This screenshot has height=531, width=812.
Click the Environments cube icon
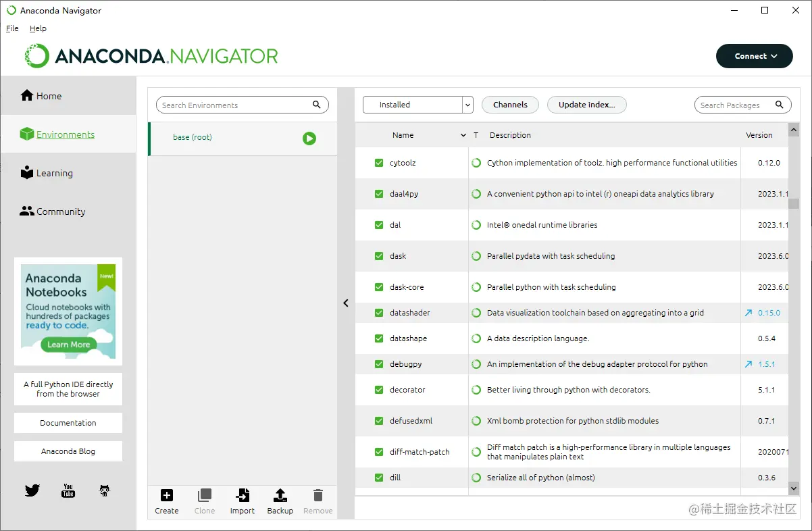click(x=26, y=134)
